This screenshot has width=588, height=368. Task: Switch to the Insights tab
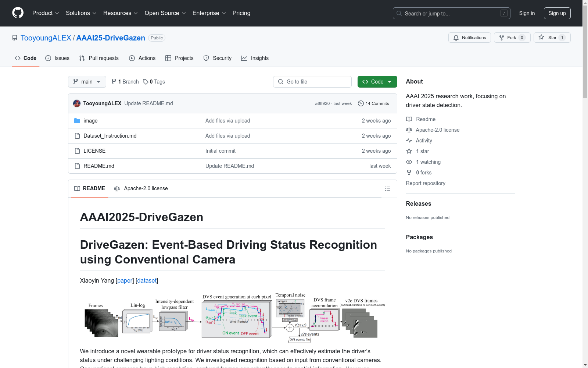click(x=255, y=58)
